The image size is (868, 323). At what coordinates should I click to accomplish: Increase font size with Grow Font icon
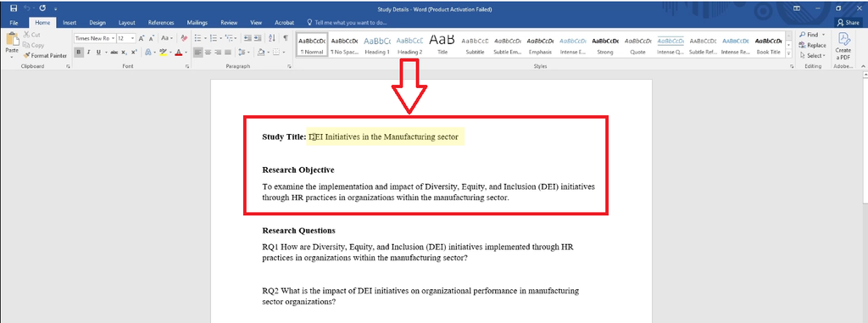[142, 38]
